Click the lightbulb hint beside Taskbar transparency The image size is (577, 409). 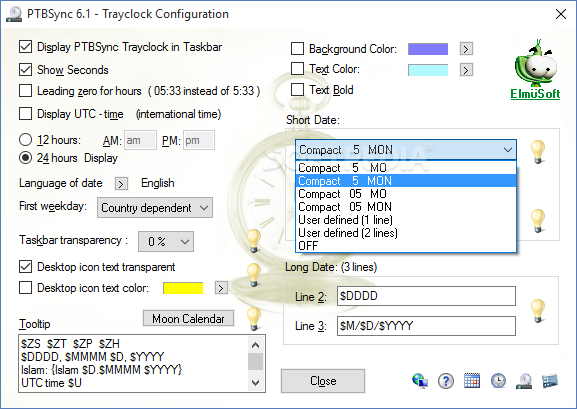[x=254, y=240]
